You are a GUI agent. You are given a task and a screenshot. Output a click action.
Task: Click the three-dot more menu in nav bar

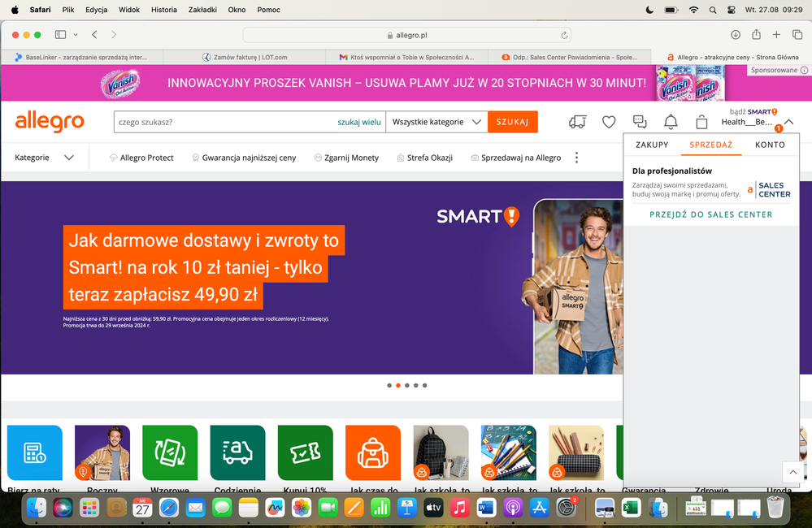click(576, 158)
